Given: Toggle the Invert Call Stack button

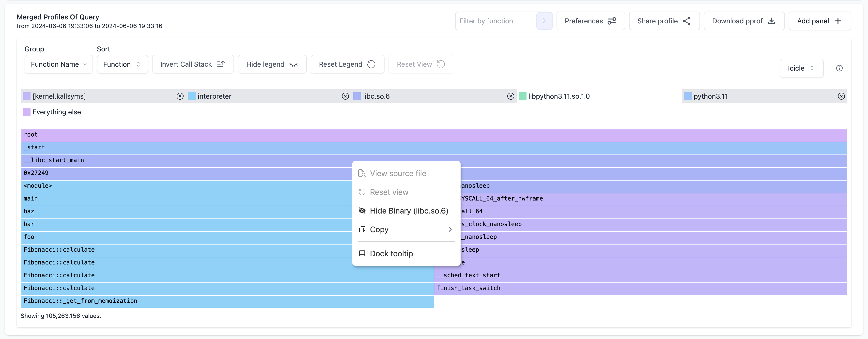Looking at the screenshot, I should (193, 64).
